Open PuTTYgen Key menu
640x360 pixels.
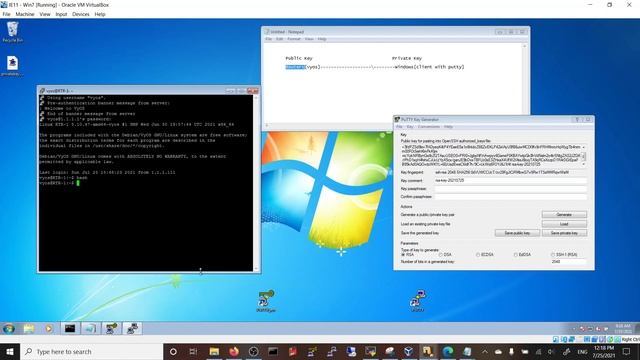410,127
